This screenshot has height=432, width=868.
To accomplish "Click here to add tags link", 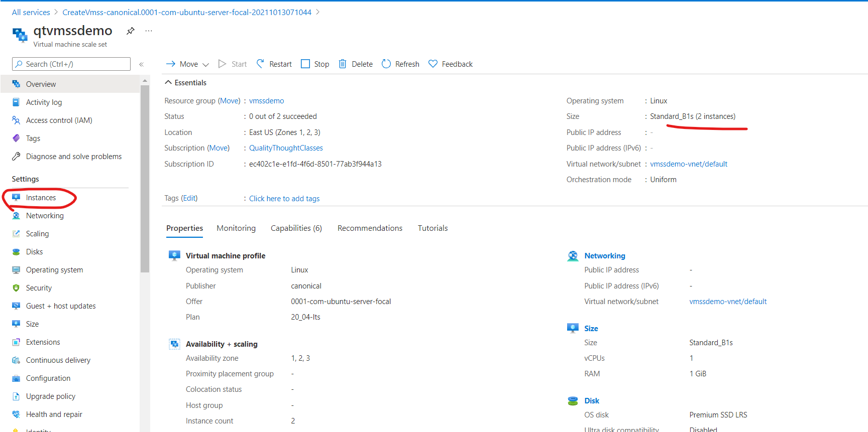I will click(284, 199).
